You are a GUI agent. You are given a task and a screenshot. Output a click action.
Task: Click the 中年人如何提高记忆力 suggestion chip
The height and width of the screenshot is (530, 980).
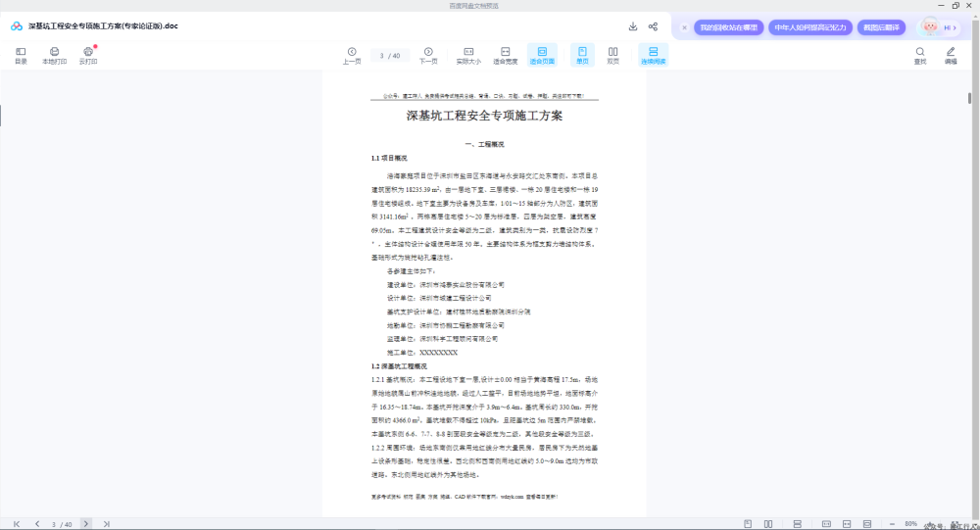point(810,27)
